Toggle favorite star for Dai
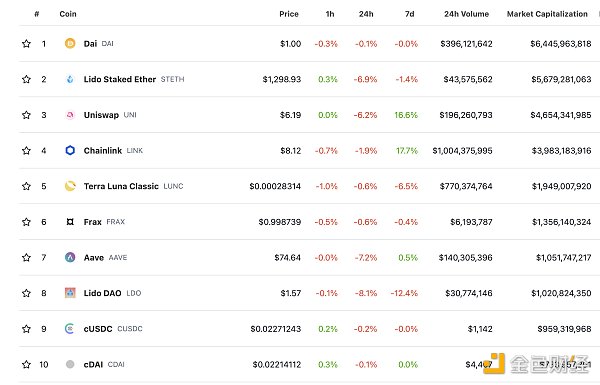Viewport: 600px width, 385px height. (26, 44)
